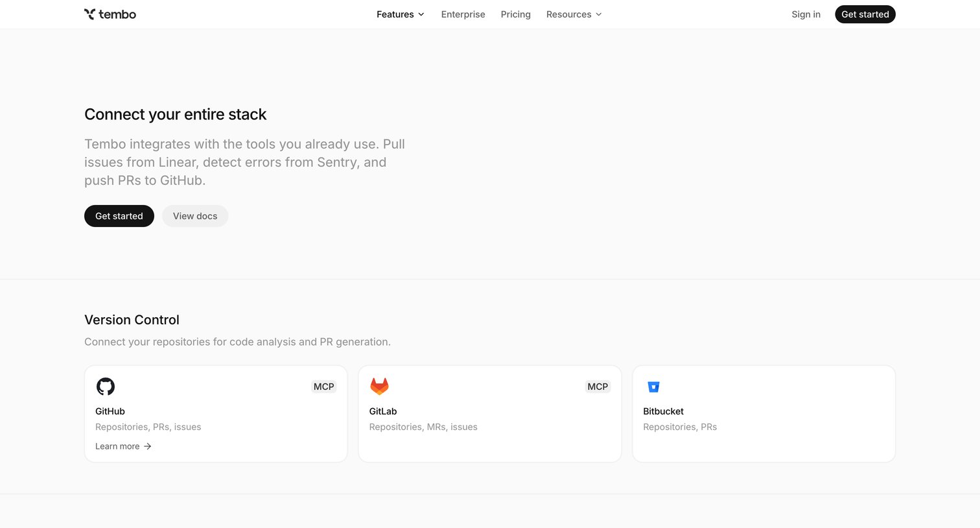Screen dimensions: 980x528
Task: Open the Pricing page
Action: tap(516, 14)
